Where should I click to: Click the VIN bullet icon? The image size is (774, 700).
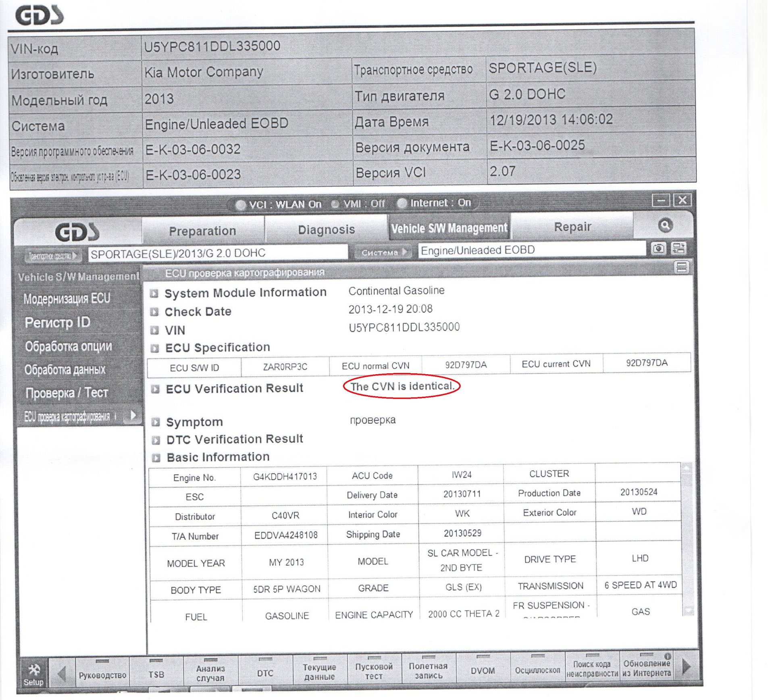point(154,331)
